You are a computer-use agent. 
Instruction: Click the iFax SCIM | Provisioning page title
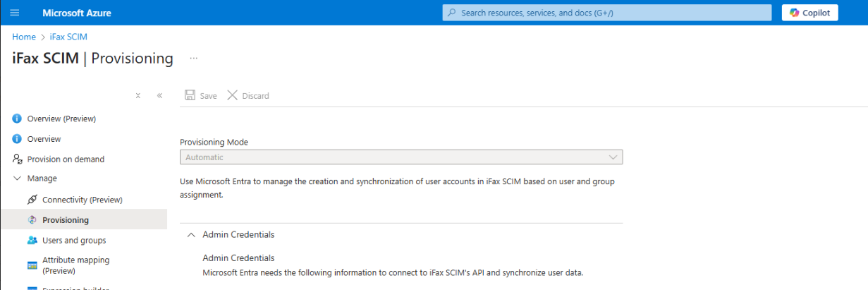[92, 58]
